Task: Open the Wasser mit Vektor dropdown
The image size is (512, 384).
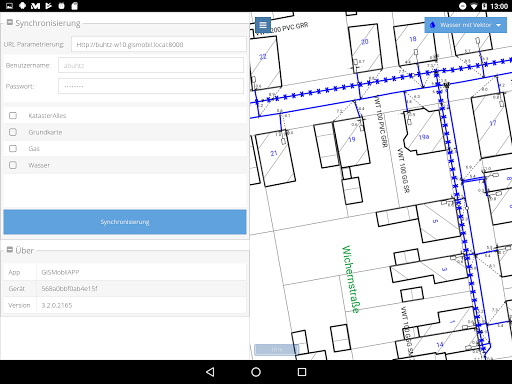Action: [466, 25]
